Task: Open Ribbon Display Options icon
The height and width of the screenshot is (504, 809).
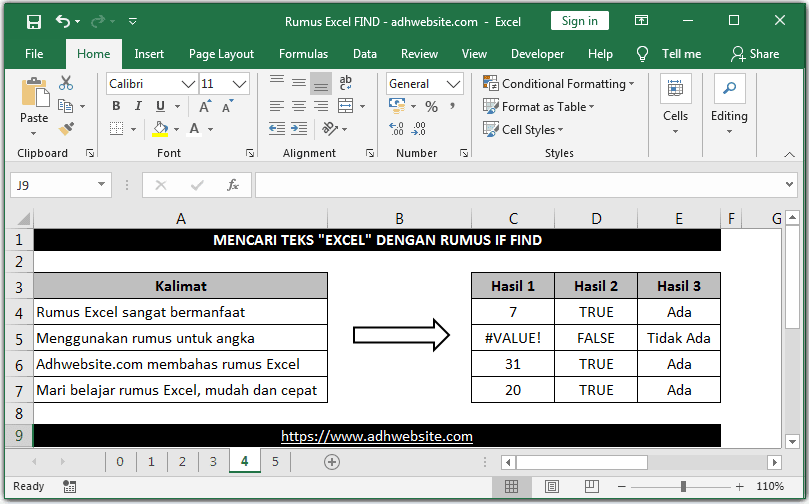Action: coord(641,21)
